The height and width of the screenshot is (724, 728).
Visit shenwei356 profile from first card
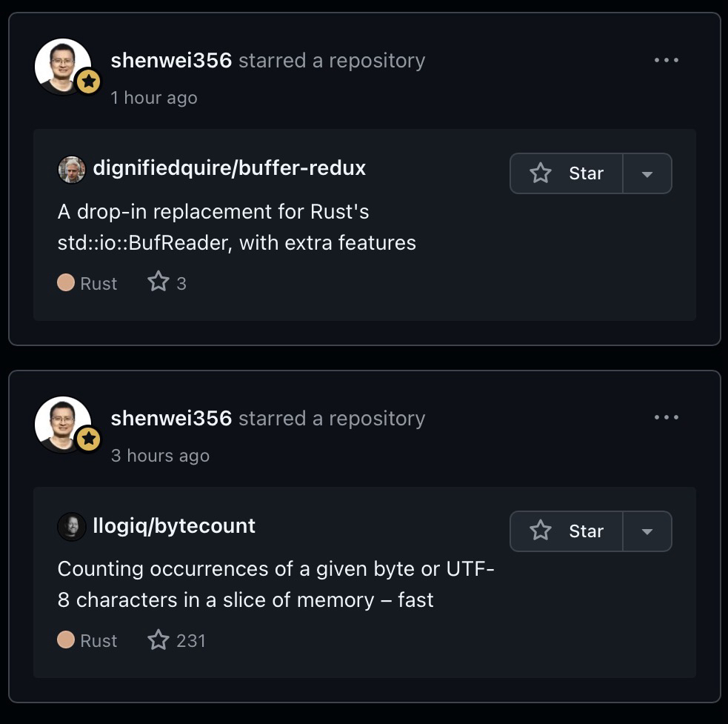pyautogui.click(x=171, y=61)
